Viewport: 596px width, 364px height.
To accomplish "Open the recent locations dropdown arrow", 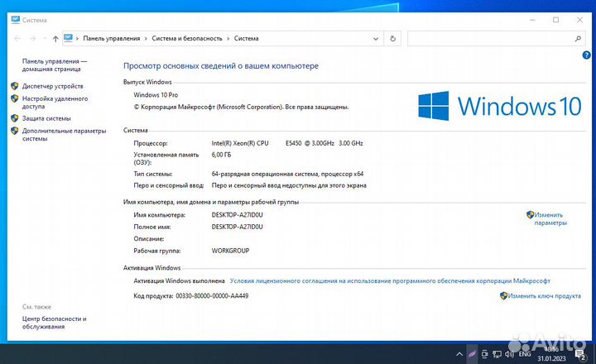I will coord(45,38).
